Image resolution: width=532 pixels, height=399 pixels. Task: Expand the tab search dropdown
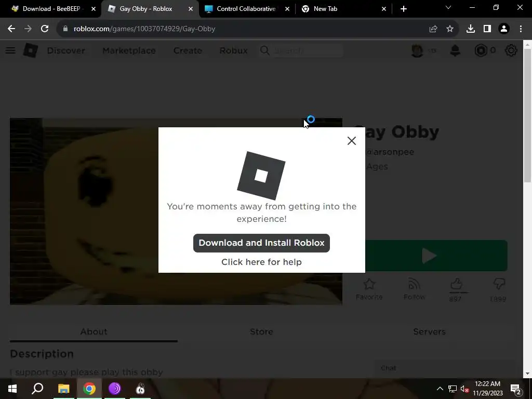coord(448,7)
